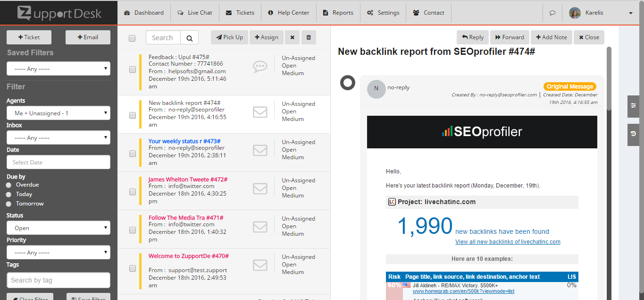Click the Forward button

click(x=510, y=37)
